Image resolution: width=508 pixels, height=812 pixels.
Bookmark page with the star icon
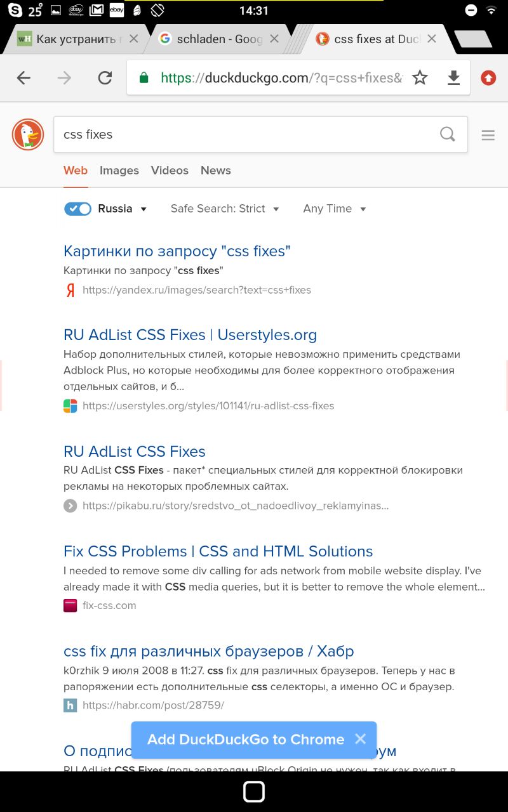[420, 78]
